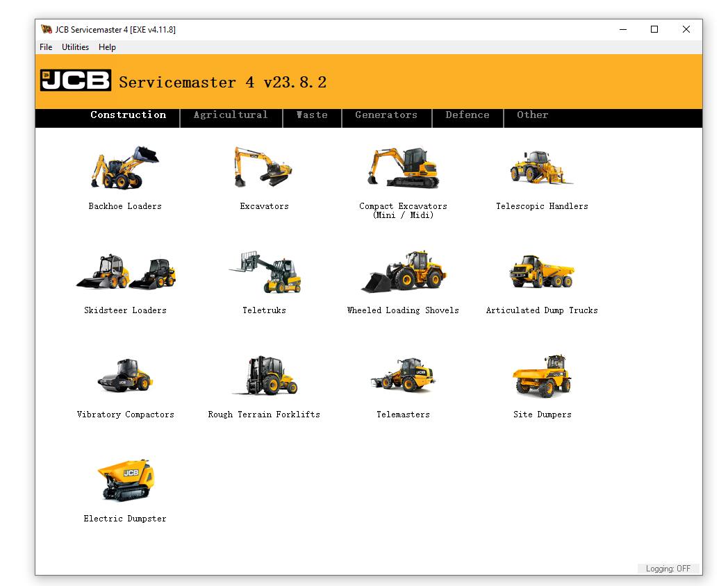Open the Backhoe Loaders machine icon
This screenshot has width=728, height=586.
tap(125, 167)
